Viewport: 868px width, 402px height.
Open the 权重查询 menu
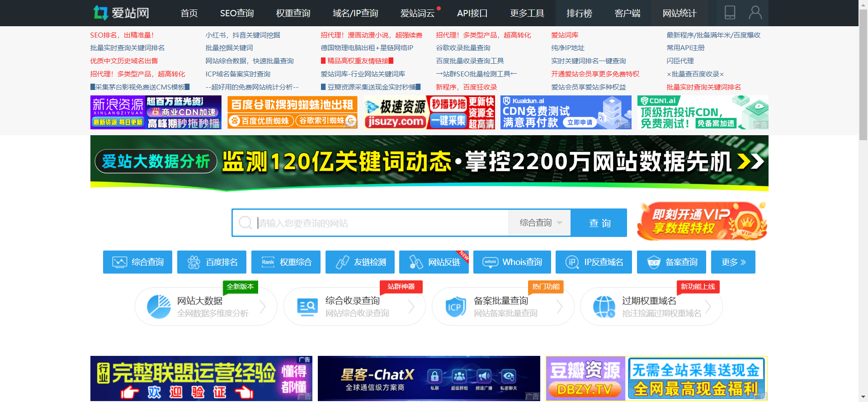(x=293, y=13)
